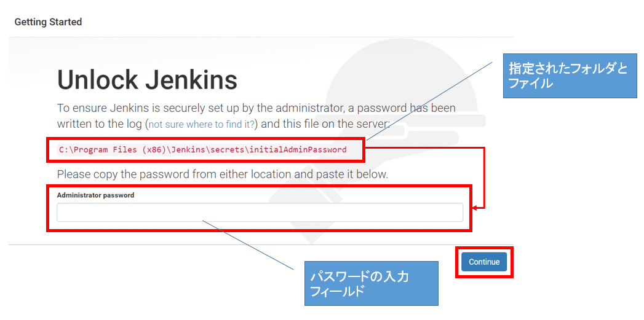Click the "Please copy the password" text
Screen dimensions: 644x320
(123, 174)
